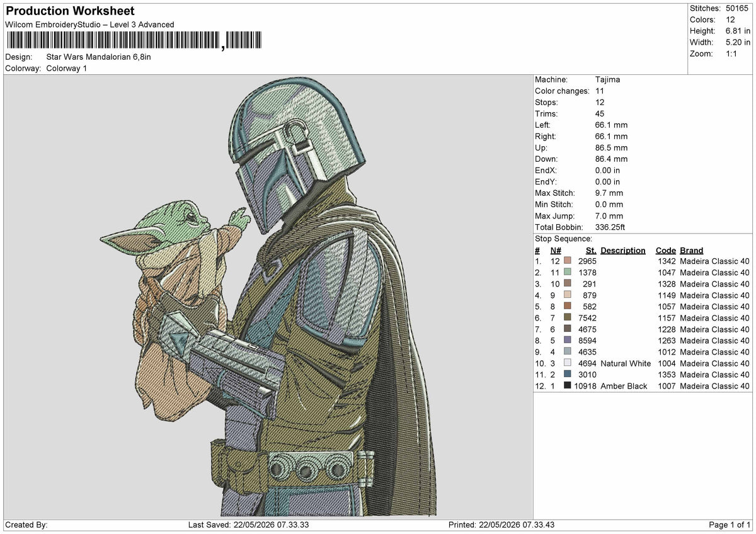
Task: Click 'Madeira Classic 40' in the code 1342 row
Action: coord(715,261)
